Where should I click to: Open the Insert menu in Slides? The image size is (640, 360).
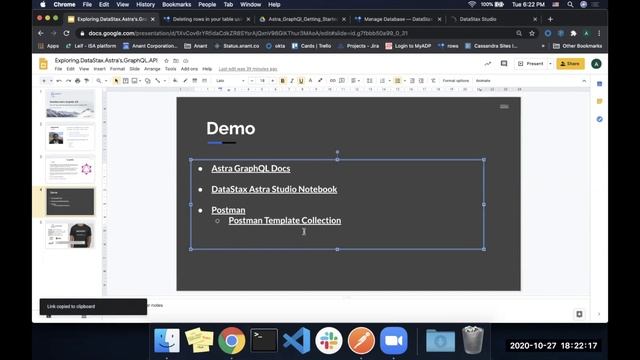tap(99, 69)
